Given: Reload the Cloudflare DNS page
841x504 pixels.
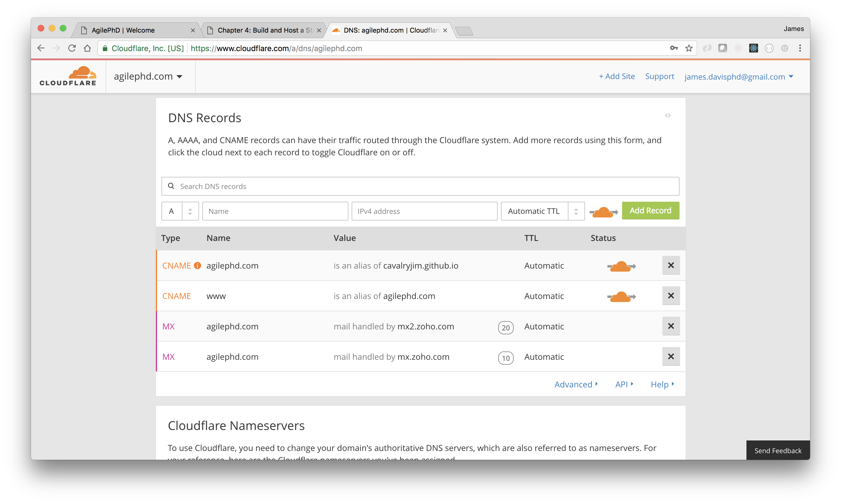Looking at the screenshot, I should 72,48.
